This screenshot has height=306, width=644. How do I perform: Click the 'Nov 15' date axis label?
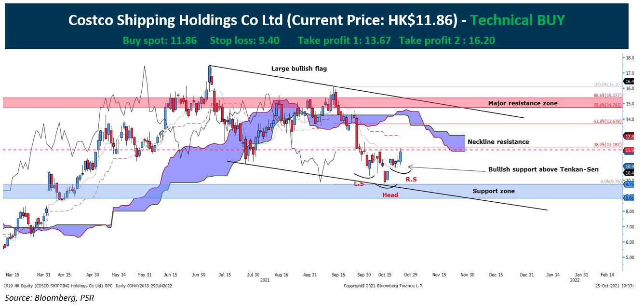(439, 274)
